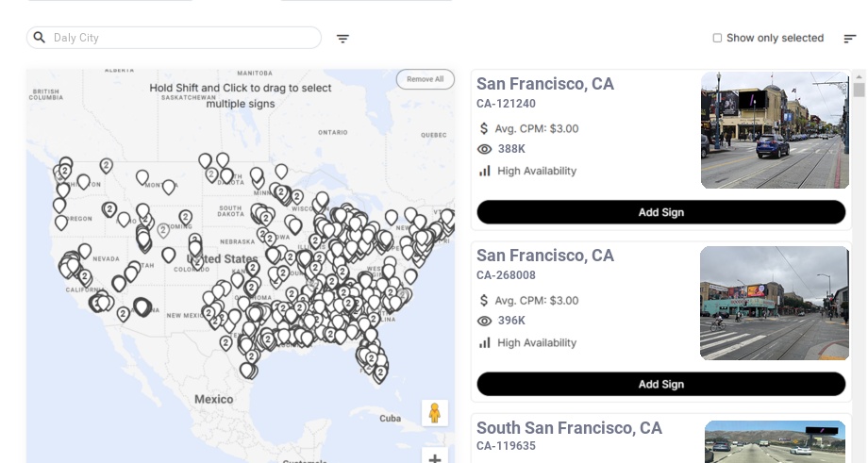Click eye impressions icon on CA-121240
868x463 pixels.
tap(485, 149)
